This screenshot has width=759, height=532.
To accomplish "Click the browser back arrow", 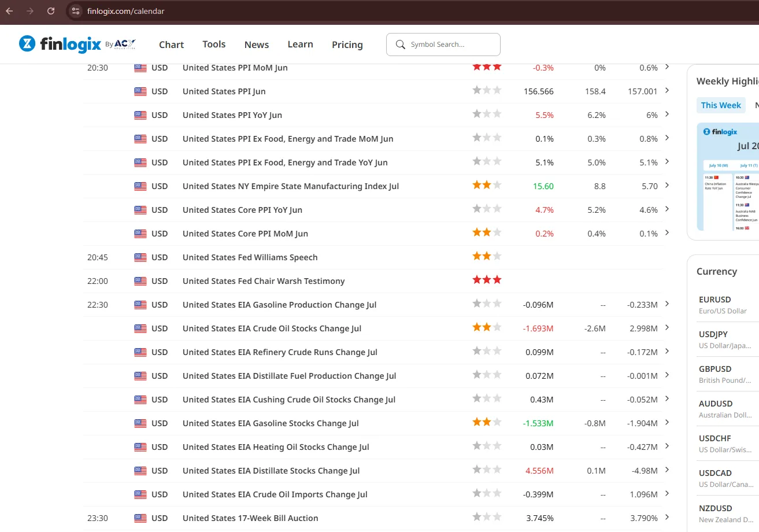I will (9, 11).
